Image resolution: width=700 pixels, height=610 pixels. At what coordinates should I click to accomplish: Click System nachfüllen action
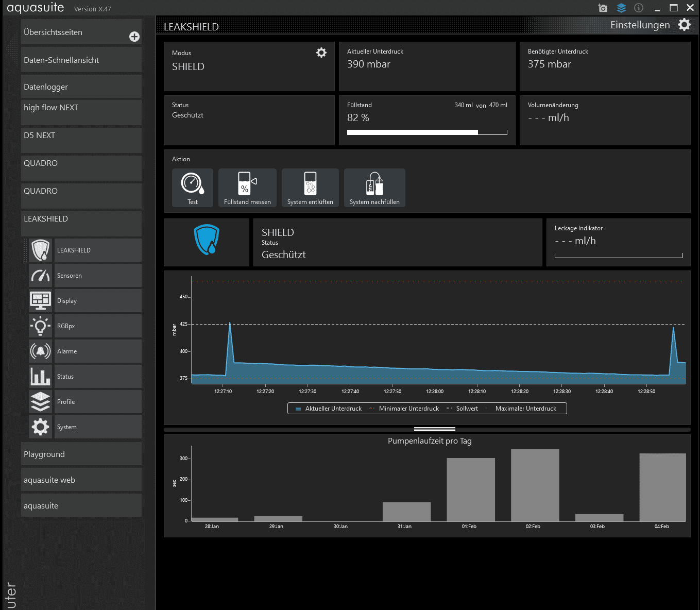pos(374,188)
